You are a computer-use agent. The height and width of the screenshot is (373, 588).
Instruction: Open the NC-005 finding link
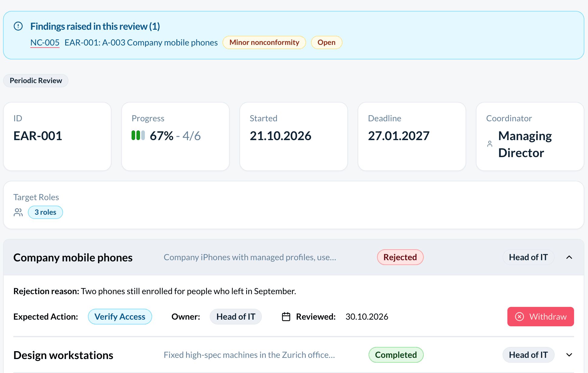(x=45, y=42)
